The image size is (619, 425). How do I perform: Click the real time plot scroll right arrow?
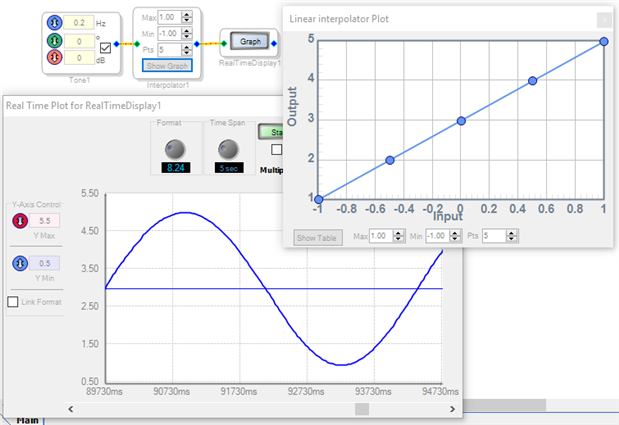point(452,409)
